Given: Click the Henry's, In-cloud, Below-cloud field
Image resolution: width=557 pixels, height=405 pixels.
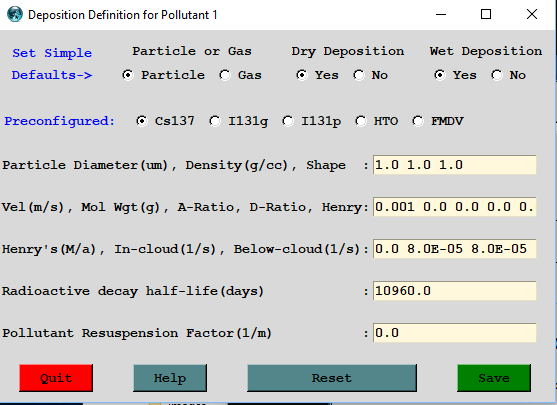Looking at the screenshot, I should (x=454, y=249).
